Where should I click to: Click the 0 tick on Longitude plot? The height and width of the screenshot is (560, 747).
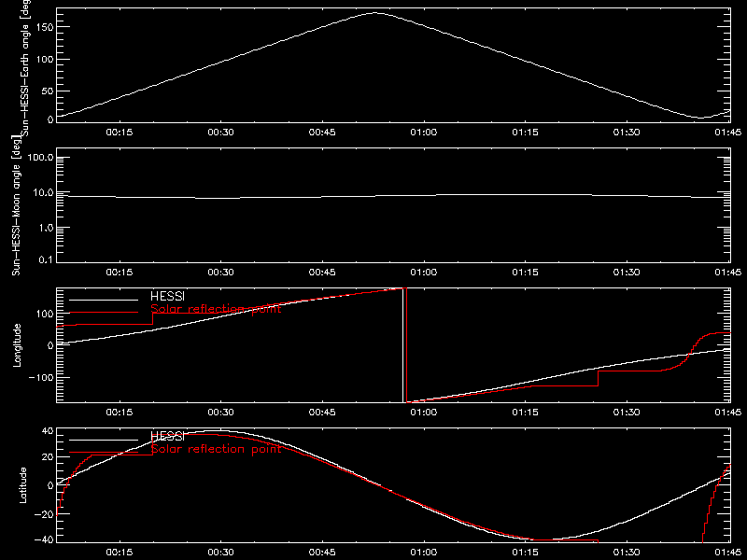point(50,345)
